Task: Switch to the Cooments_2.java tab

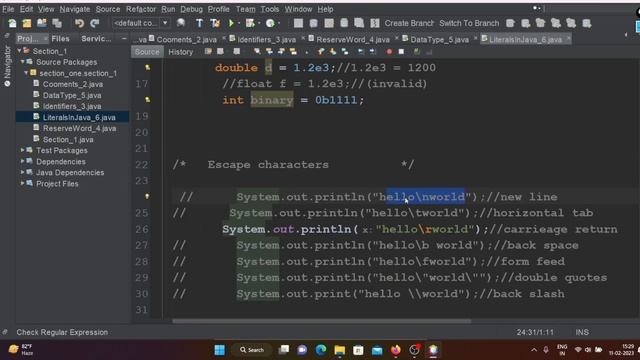Action: tap(186, 39)
